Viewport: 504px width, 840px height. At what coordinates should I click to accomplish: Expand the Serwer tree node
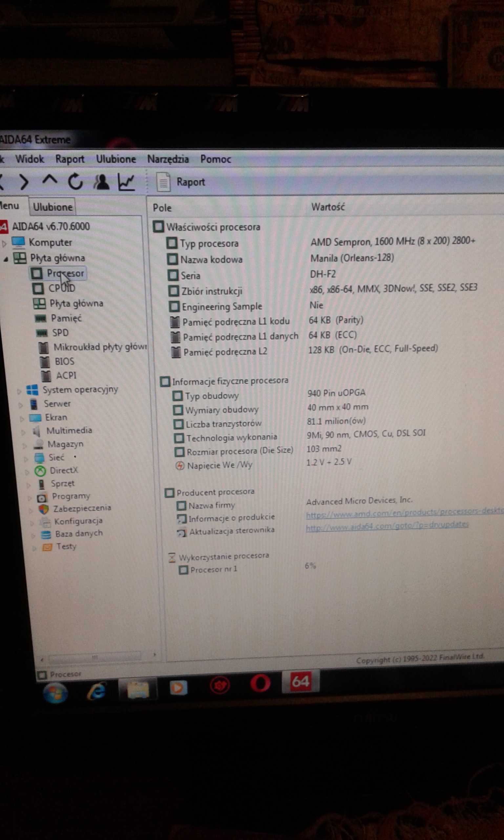[x=20, y=405]
